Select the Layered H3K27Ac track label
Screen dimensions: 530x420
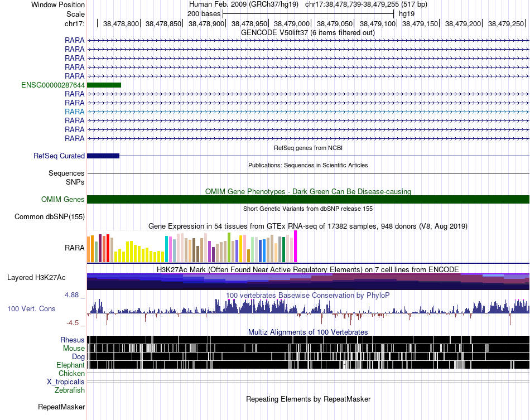pyautogui.click(x=36, y=277)
